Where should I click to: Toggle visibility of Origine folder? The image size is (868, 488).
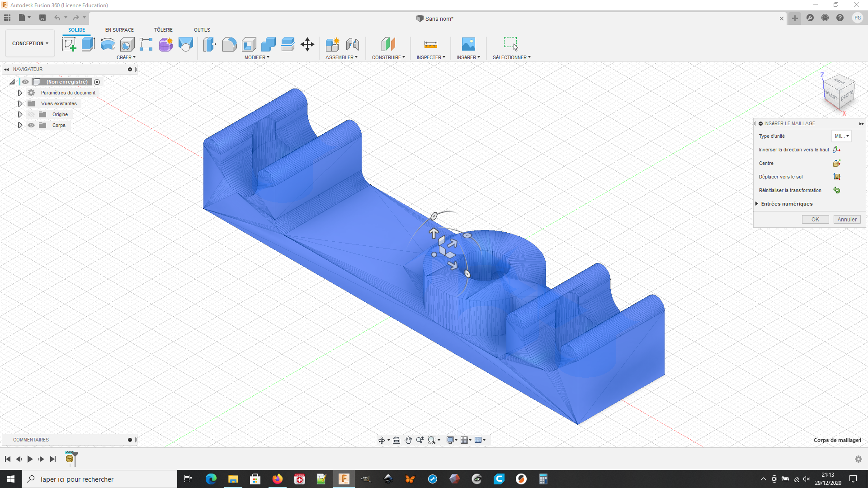point(31,114)
